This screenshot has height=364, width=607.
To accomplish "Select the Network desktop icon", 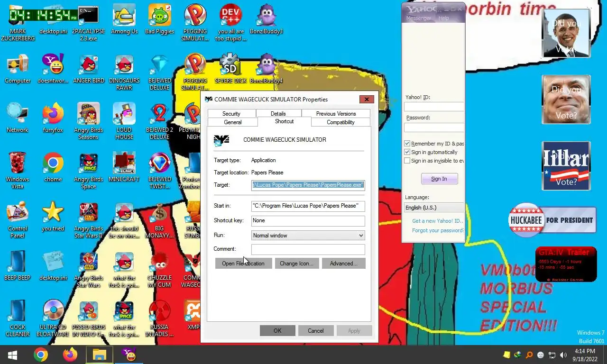I will tap(17, 118).
